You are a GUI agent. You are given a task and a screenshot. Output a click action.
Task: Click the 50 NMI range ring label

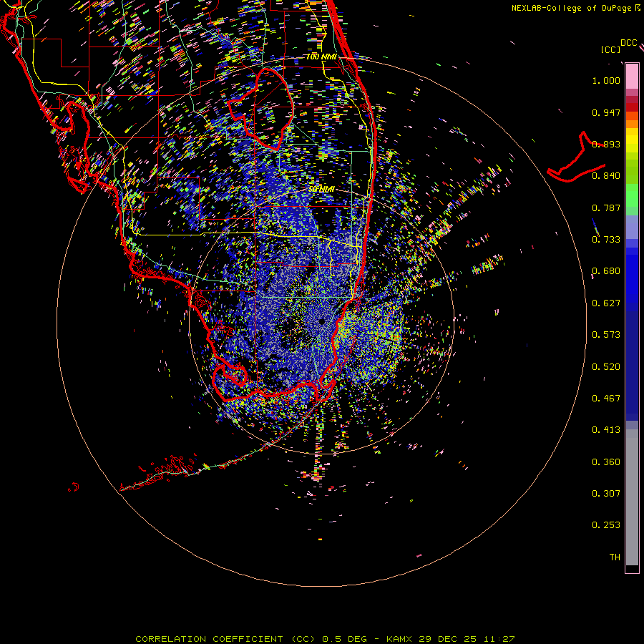coord(321,189)
